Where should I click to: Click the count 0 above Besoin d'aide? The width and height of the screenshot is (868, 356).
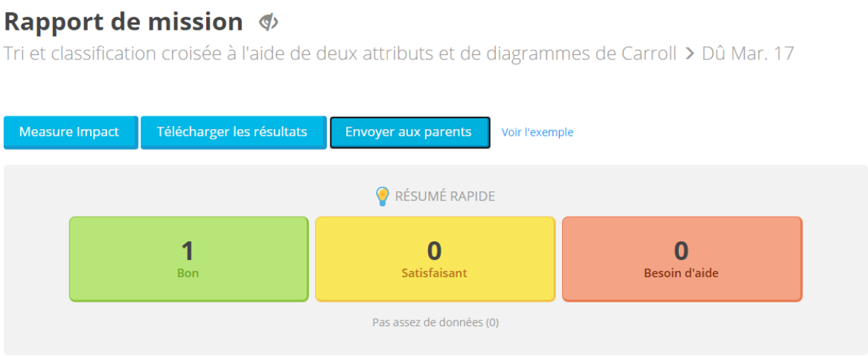[681, 250]
